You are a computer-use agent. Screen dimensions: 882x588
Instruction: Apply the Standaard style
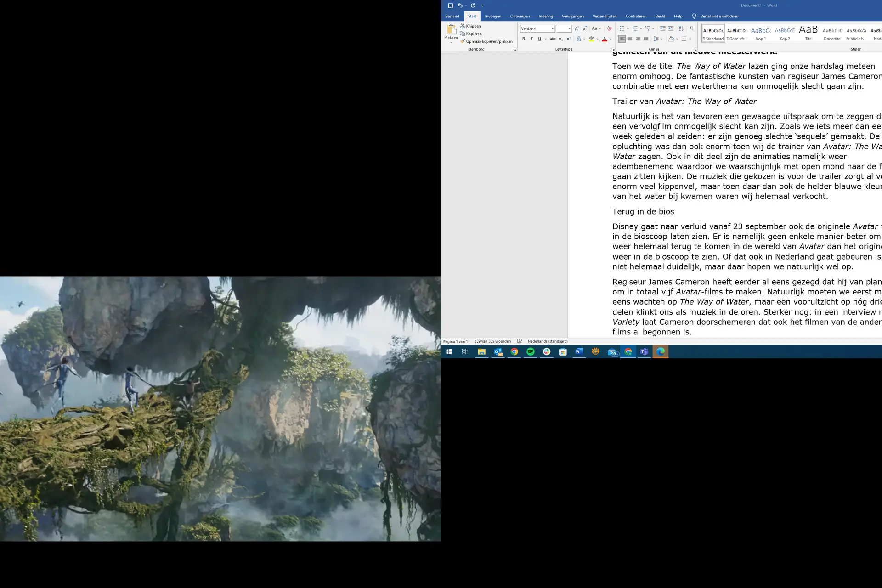[713, 34]
